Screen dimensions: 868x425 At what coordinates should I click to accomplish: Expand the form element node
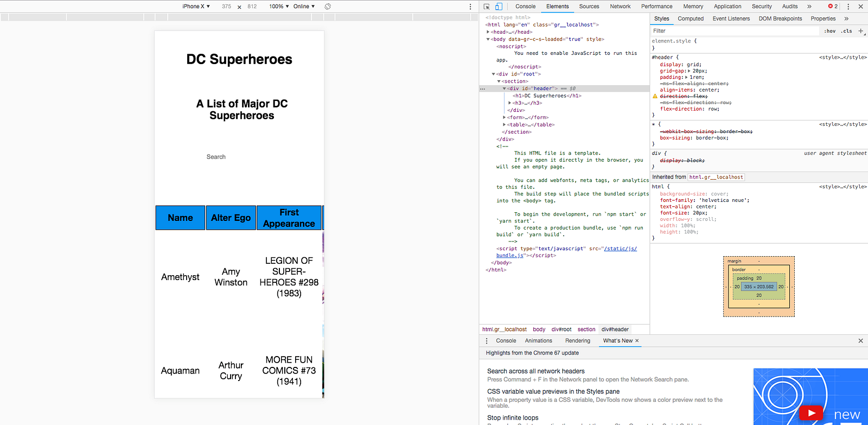coord(505,117)
